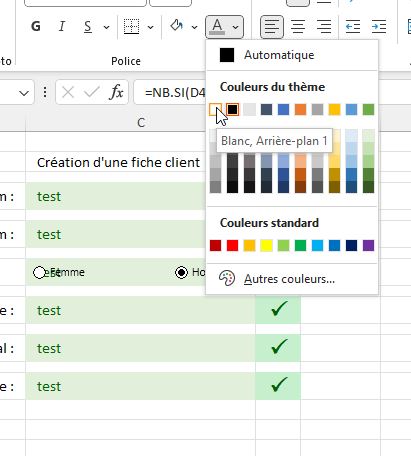Open borders dropdown arrow
This screenshot has height=456, width=411.
(150, 27)
